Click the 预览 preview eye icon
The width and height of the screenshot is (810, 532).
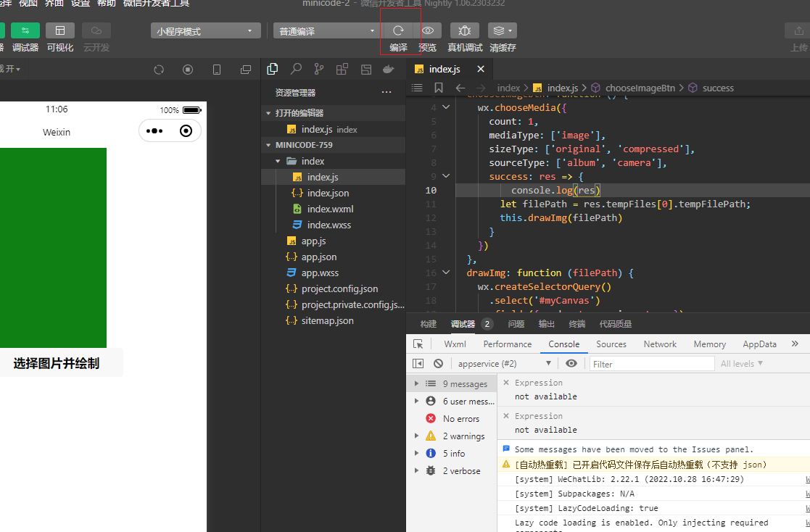tap(428, 30)
